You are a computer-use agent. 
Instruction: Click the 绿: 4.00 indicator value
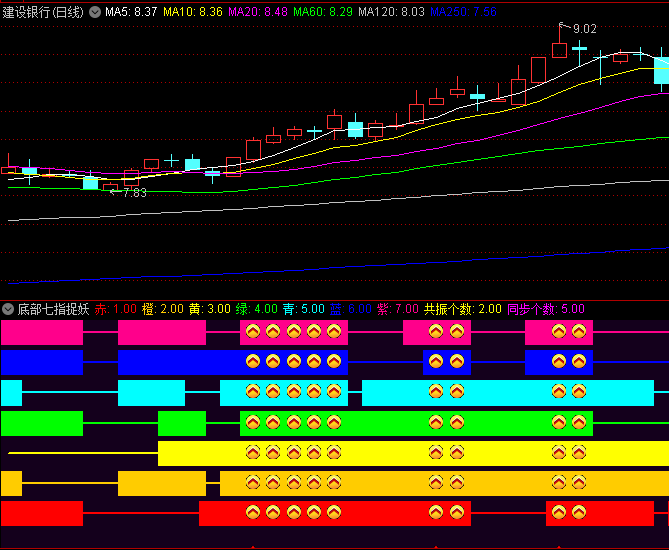pyautogui.click(x=256, y=309)
